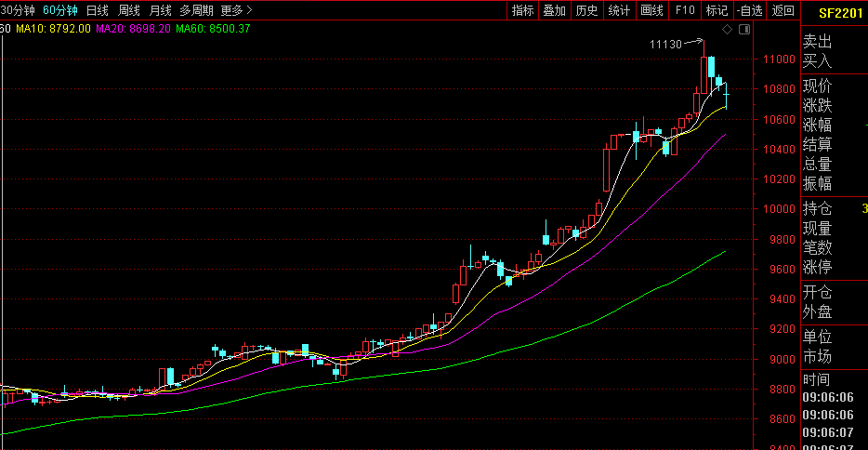The height and width of the screenshot is (450, 868).
Task: Switch to the 30分钟 period tab
Action: tap(18, 10)
